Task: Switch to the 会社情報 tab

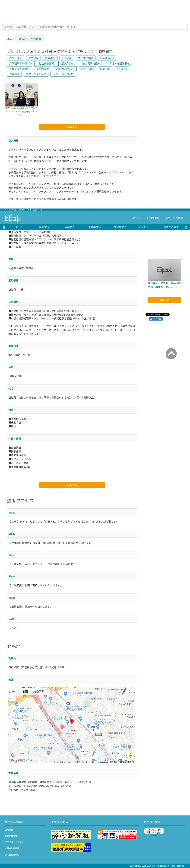Action: tap(36, 39)
